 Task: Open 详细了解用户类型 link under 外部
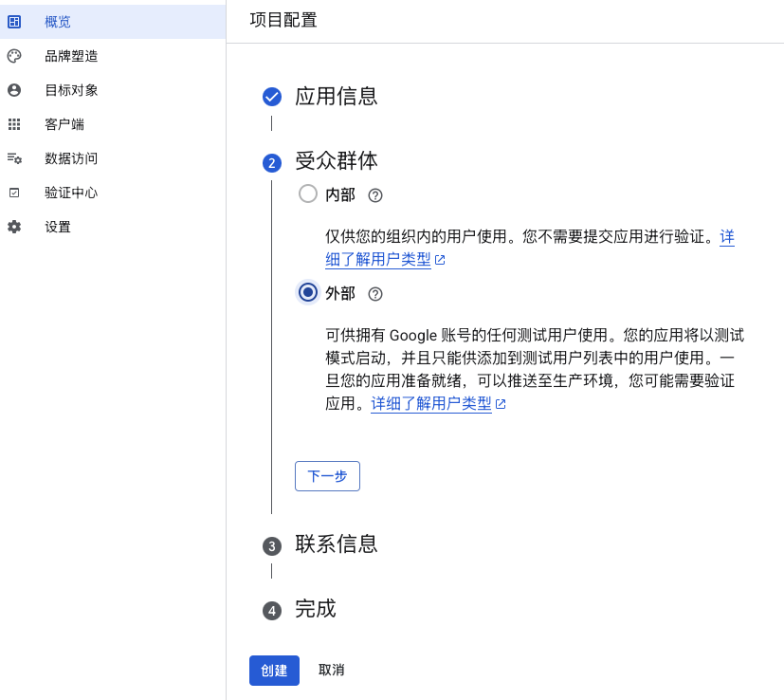[431, 404]
